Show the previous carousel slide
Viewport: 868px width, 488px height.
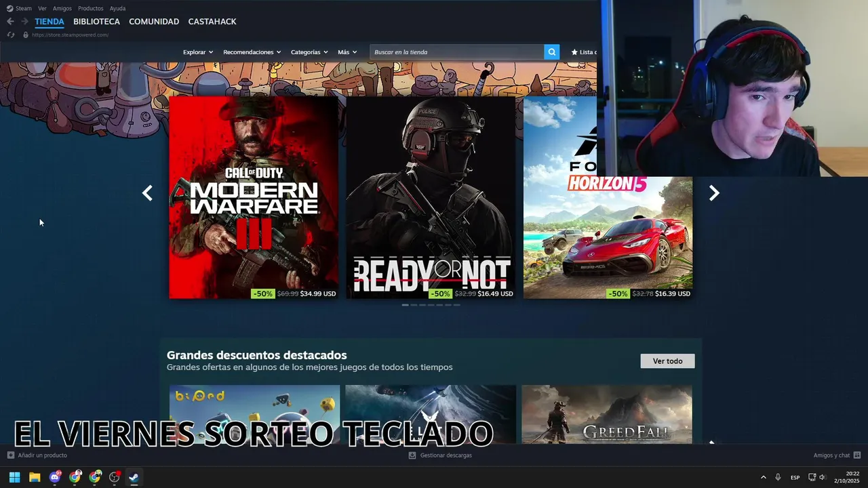[147, 193]
